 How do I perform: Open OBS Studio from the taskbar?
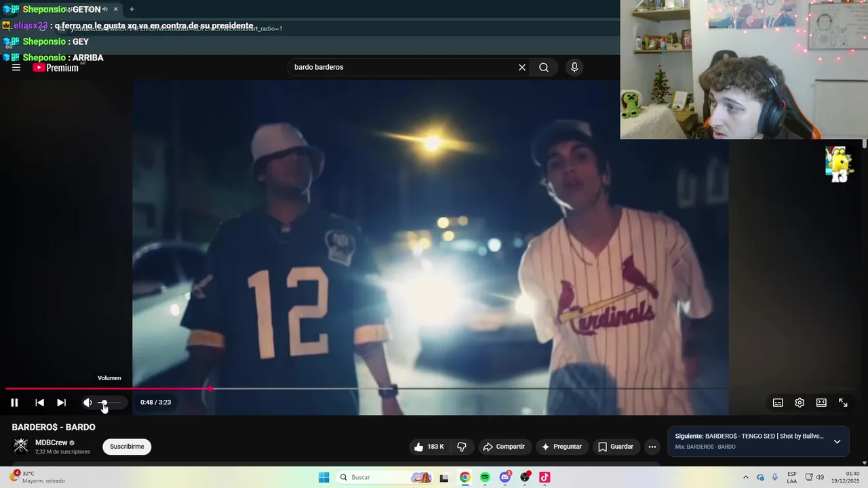coord(525,477)
